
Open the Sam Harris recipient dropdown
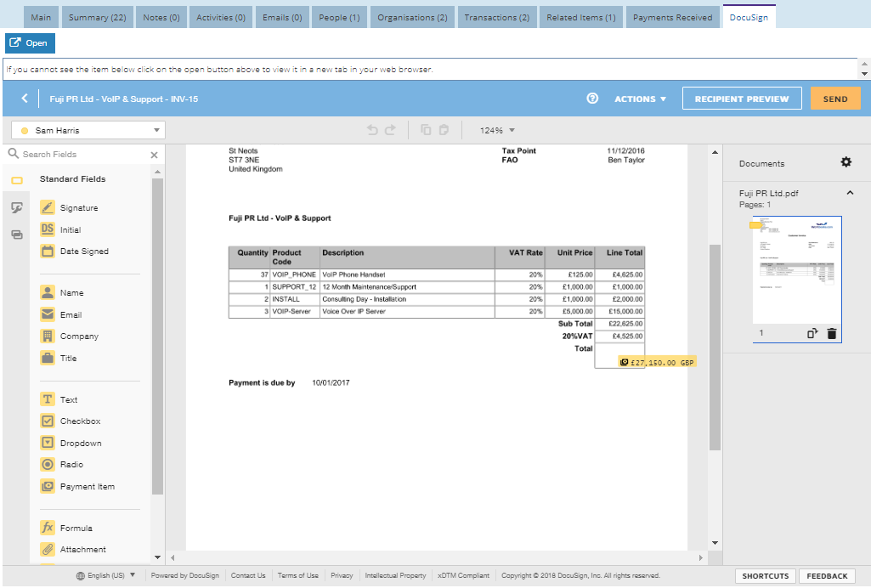(88, 131)
